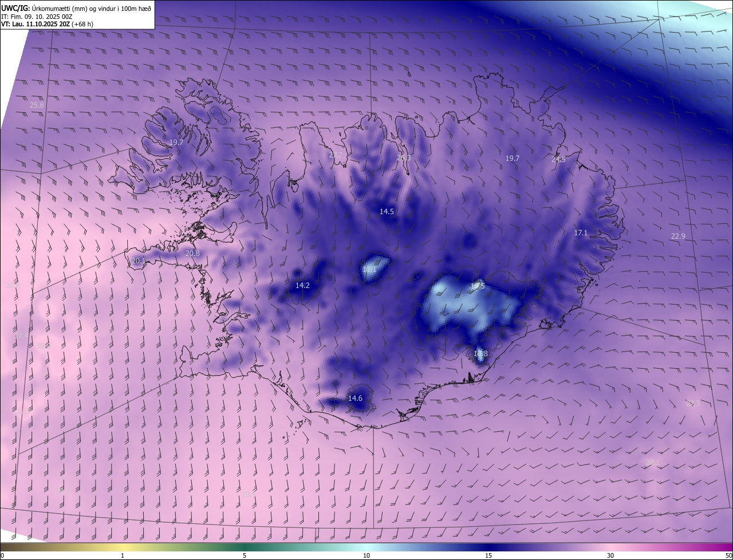The height and width of the screenshot is (560, 733).
Task: Select the 27.3 value over the far-east sea
Action: [693, 403]
